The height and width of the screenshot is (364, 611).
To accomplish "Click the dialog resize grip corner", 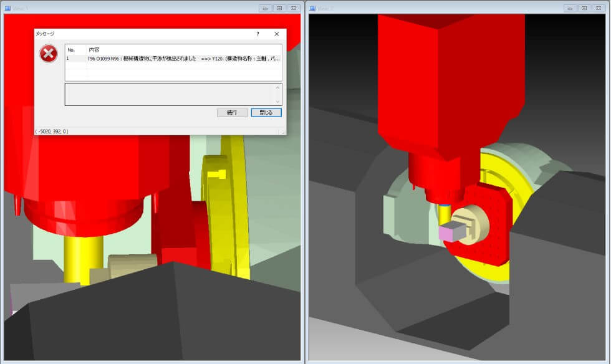I will tap(283, 132).
